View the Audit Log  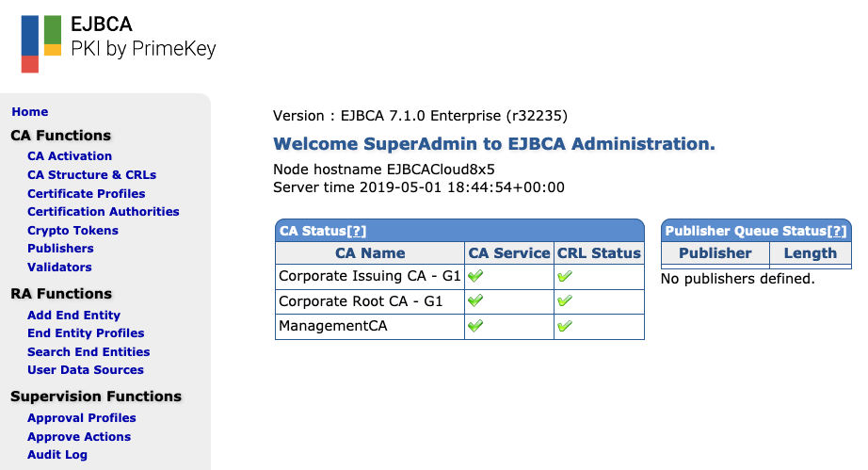pos(57,455)
